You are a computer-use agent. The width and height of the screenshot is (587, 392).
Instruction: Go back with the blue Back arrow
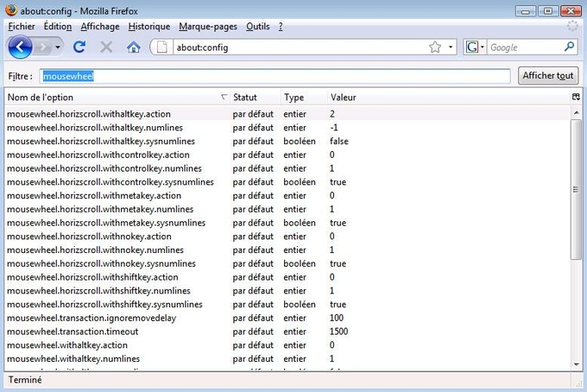pyautogui.click(x=20, y=47)
